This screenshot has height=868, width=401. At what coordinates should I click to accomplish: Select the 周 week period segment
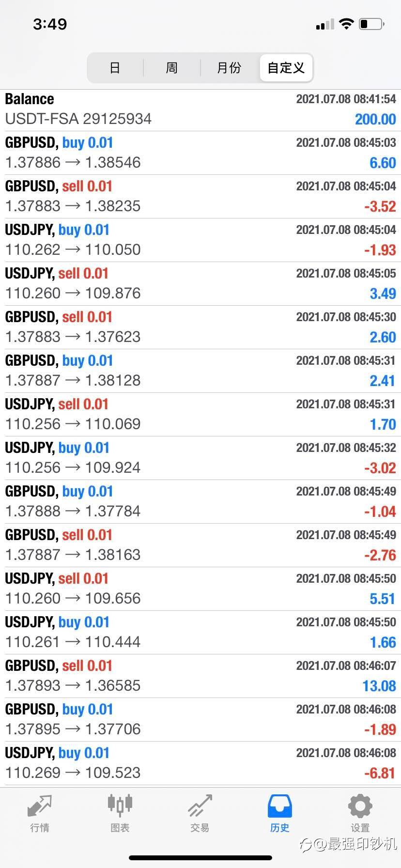click(x=172, y=68)
